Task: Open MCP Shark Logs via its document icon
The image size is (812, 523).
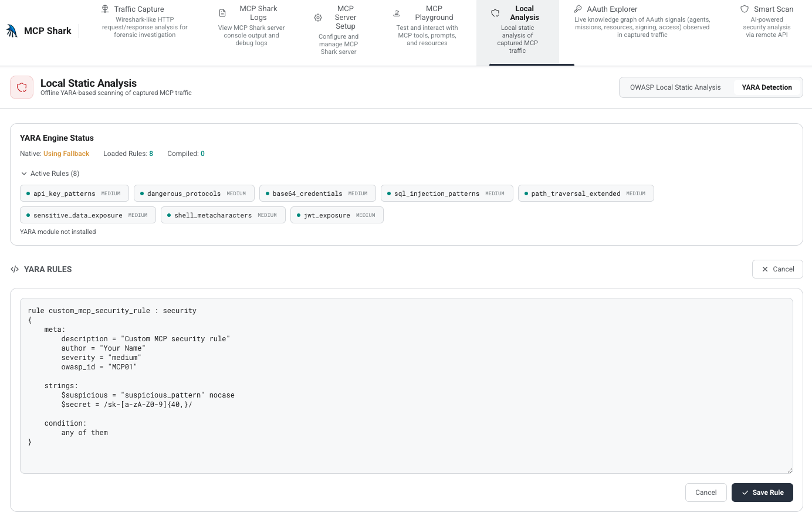Action: pyautogui.click(x=222, y=12)
